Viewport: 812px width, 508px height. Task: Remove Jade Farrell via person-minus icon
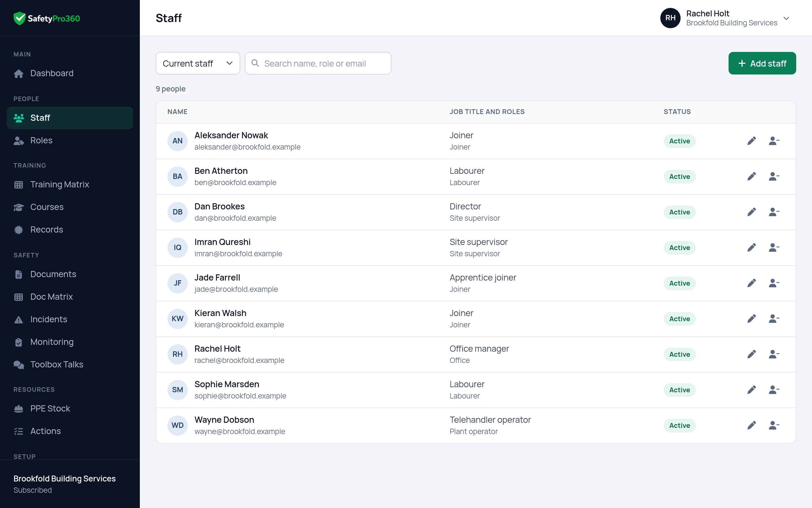774,283
